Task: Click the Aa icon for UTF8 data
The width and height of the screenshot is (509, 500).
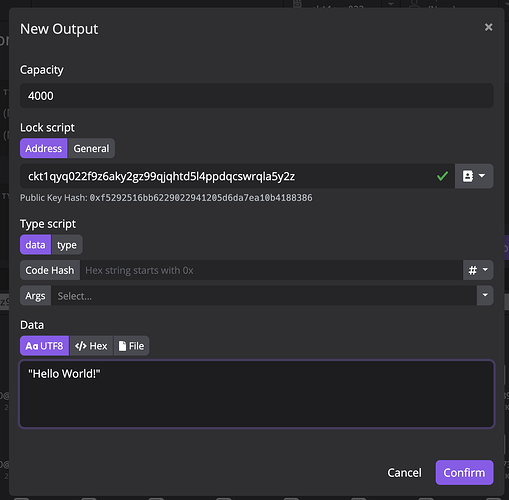Action: point(32,346)
